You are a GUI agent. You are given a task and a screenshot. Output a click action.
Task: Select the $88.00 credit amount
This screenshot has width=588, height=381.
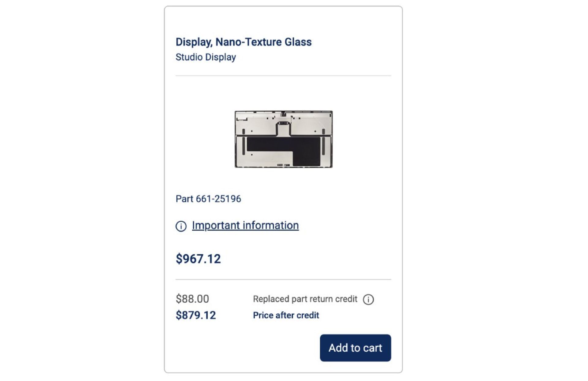[x=192, y=299]
